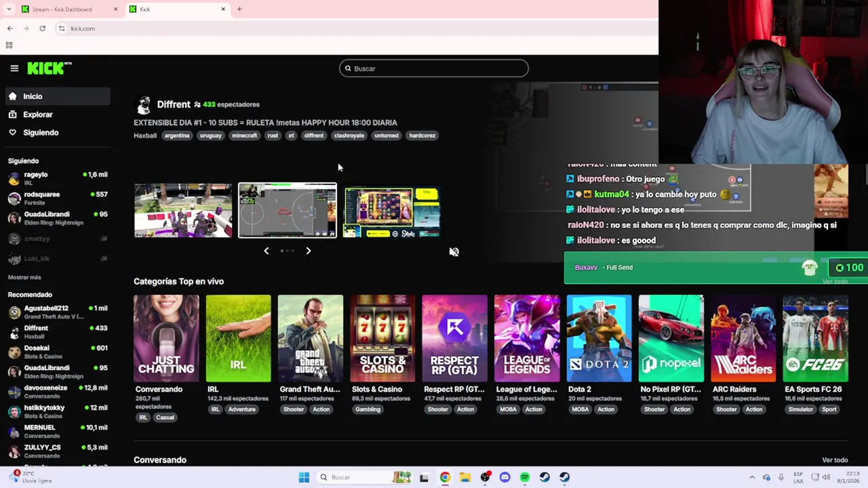Open IRL category card
868x488 pixels.
point(238,338)
